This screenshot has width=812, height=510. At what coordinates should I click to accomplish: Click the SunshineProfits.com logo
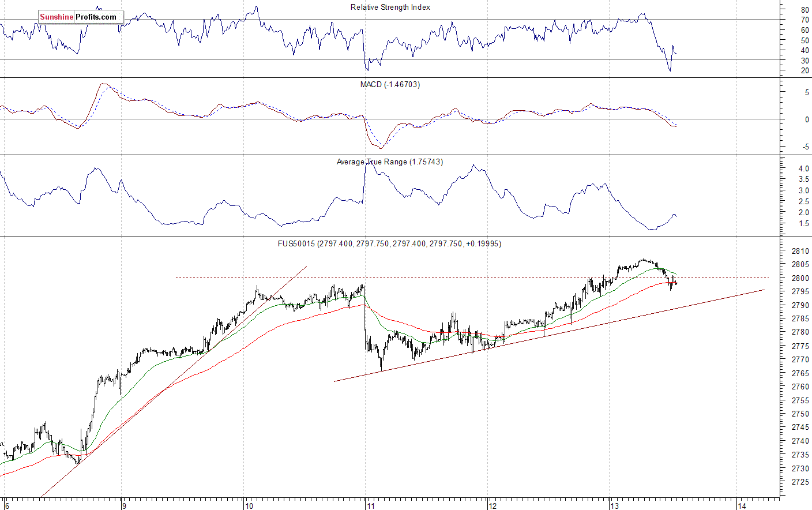tap(80, 17)
